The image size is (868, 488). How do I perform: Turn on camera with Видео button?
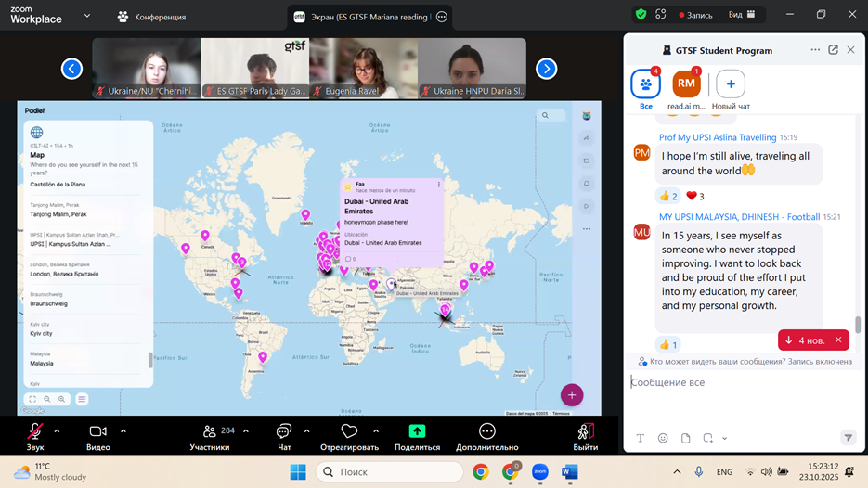(97, 431)
